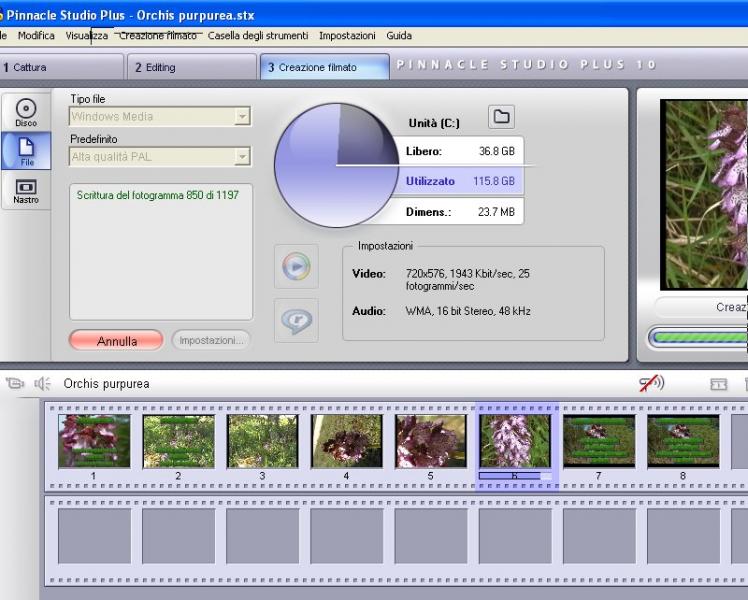Image resolution: width=748 pixels, height=600 pixels.
Task: Switch to the 3 Creazione filmato tab
Action: coord(324,67)
